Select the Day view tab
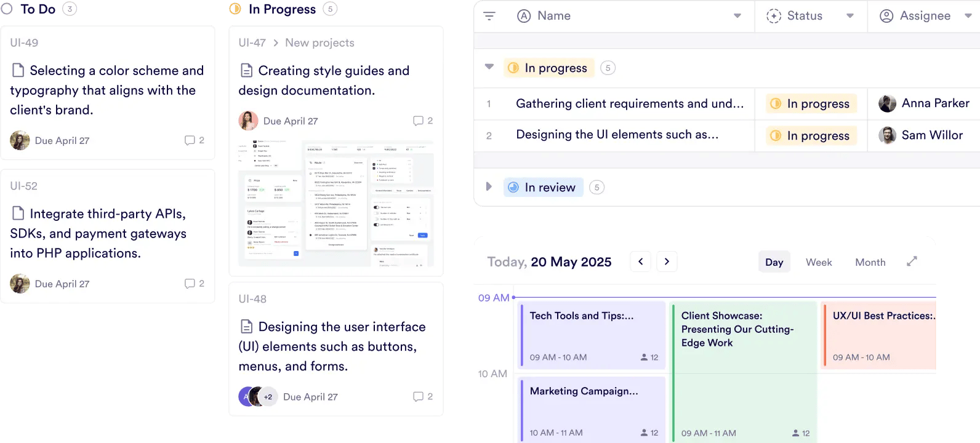 (x=774, y=262)
